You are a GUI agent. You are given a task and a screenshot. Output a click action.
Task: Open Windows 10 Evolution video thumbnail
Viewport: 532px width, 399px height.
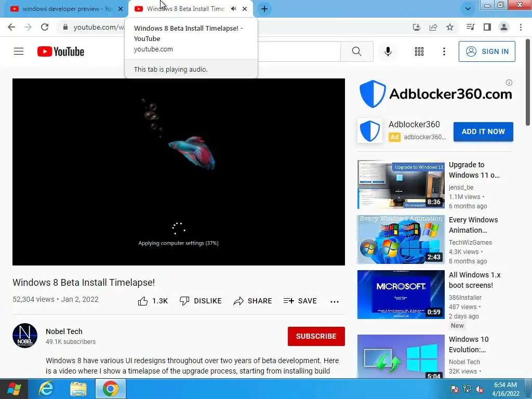[401, 356]
